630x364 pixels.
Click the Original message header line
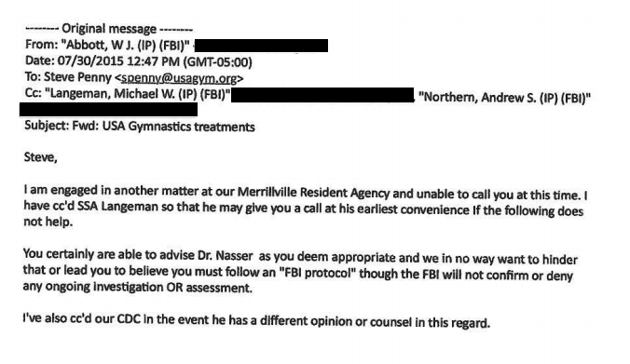coord(109,29)
